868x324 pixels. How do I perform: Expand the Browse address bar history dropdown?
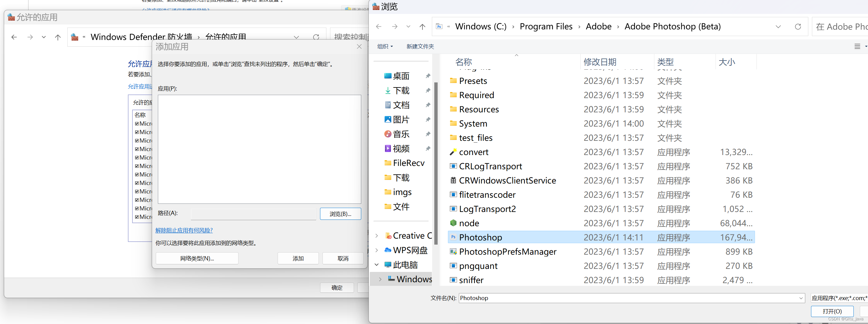click(778, 27)
